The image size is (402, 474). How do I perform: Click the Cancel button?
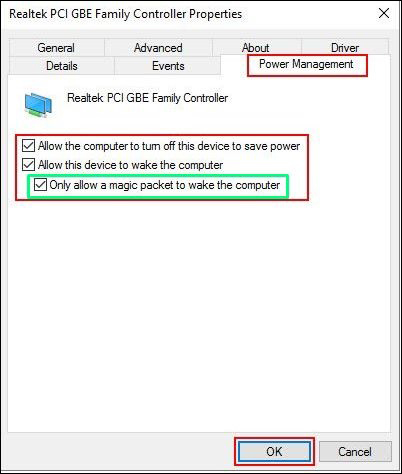tap(355, 452)
